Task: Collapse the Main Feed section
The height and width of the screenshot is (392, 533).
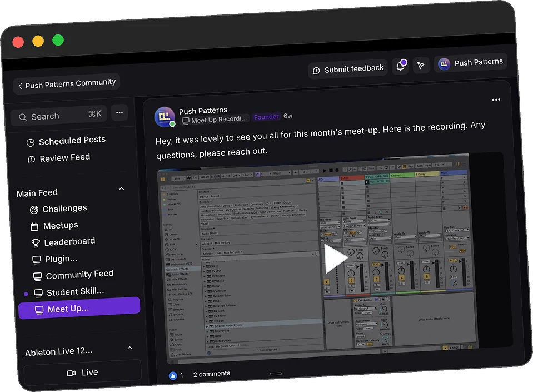Action: coord(121,189)
